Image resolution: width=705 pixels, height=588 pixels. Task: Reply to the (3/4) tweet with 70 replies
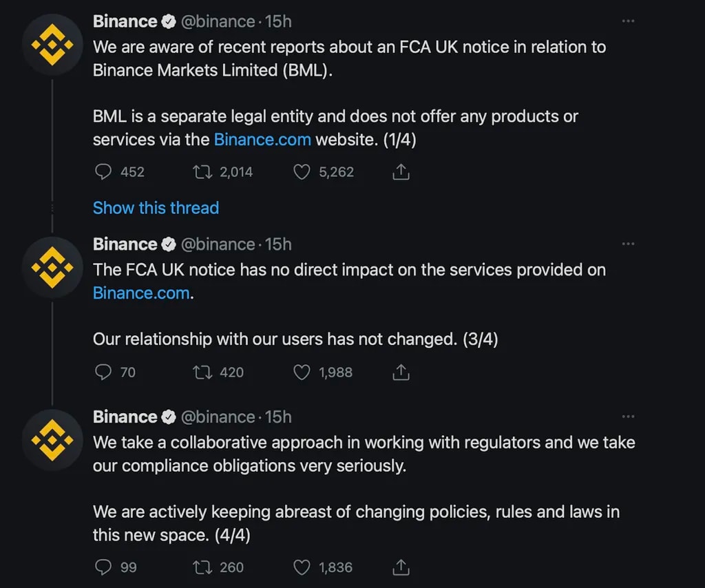103,372
